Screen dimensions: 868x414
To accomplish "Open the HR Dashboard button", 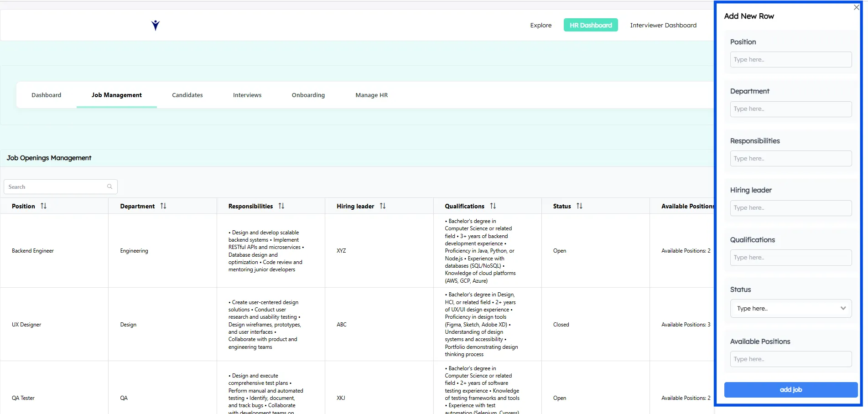I will click(591, 25).
